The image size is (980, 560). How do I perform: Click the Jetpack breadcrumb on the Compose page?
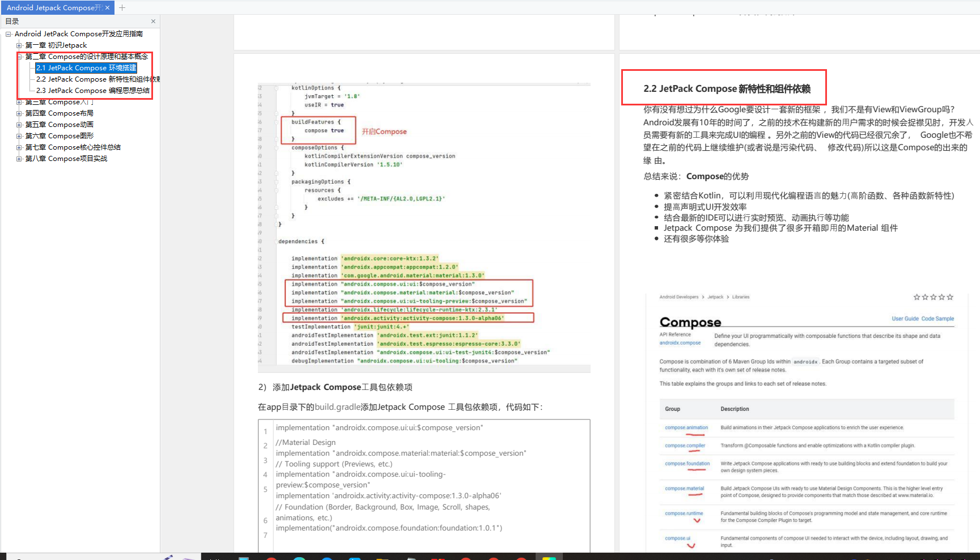point(715,297)
